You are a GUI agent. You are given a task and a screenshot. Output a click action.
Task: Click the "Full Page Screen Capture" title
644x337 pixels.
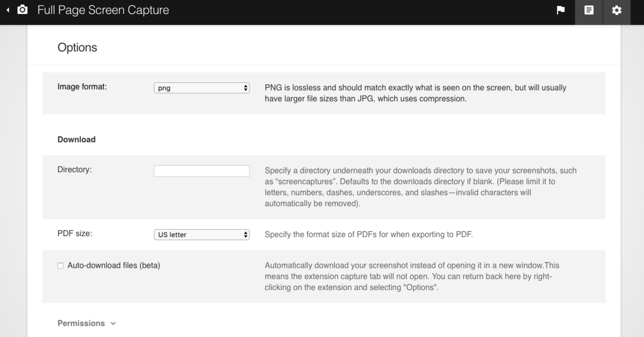[103, 10]
